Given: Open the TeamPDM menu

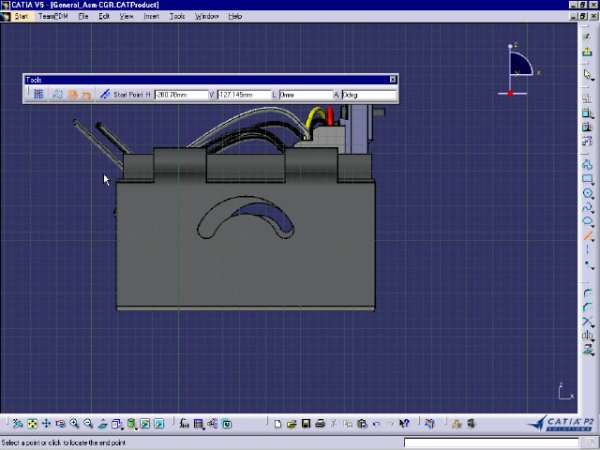Looking at the screenshot, I should point(53,16).
